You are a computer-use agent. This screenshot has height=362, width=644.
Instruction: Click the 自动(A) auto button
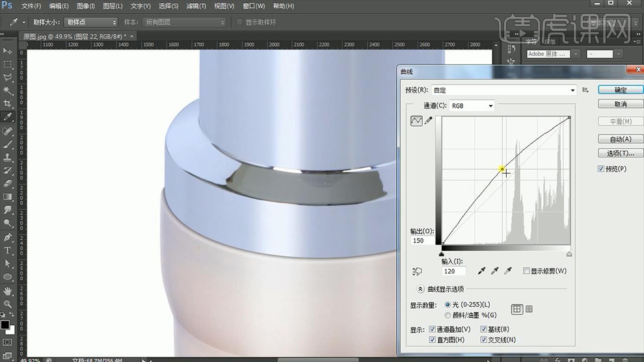(621, 139)
